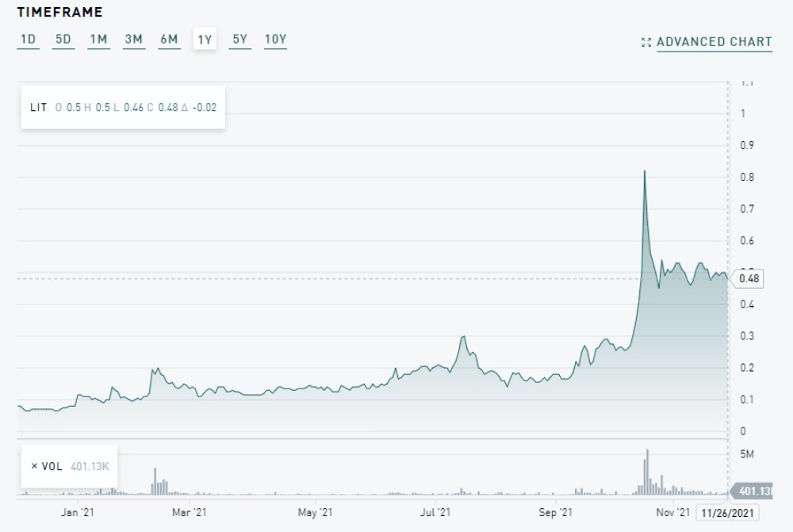Open the Advanced Chart link
793x532 pixels.
(714, 42)
